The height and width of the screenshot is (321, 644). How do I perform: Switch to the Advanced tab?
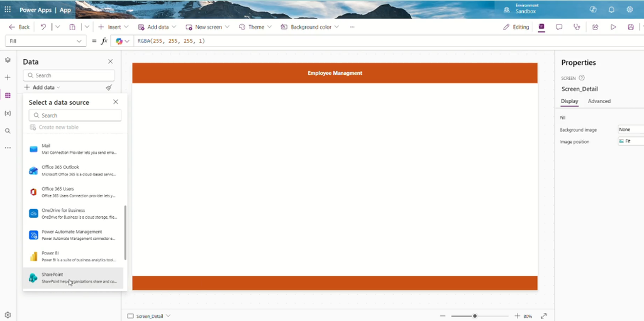599,101
